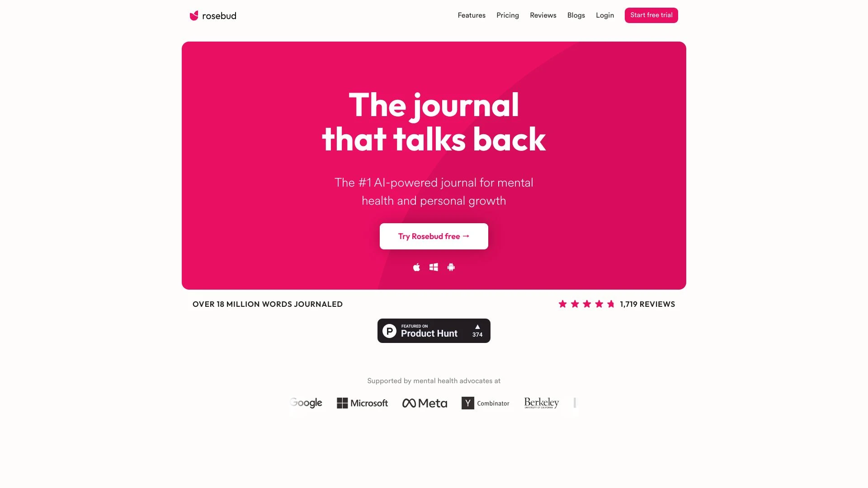The width and height of the screenshot is (868, 488).
Task: Click the Android icon
Action: [x=451, y=267]
